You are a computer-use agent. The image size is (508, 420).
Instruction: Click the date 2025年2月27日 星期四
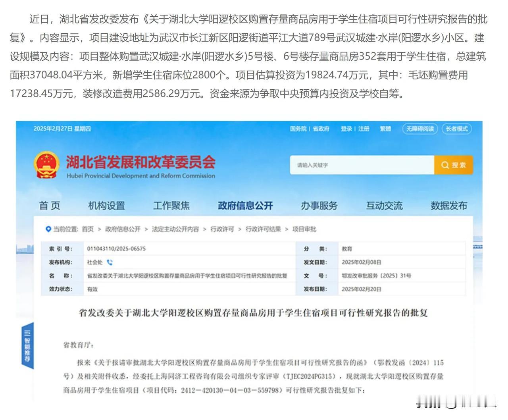tap(62, 129)
